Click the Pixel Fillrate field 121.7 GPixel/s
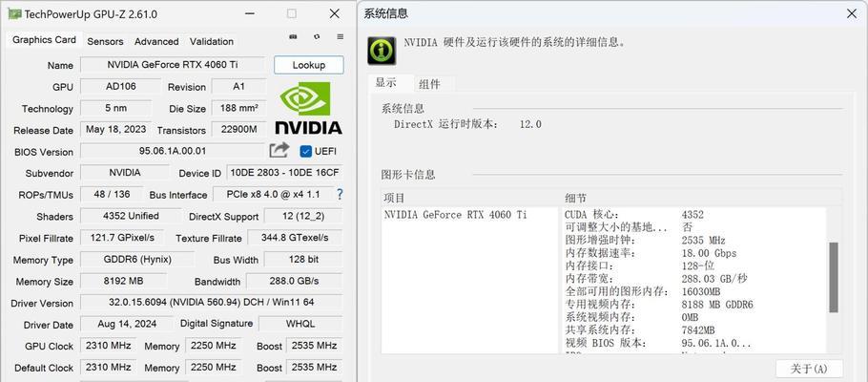Screen dimensions: 868x382 (x=122, y=238)
